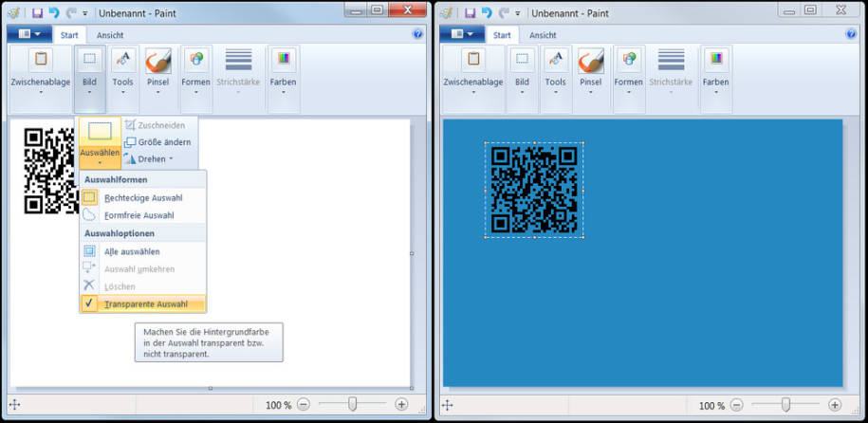The height and width of the screenshot is (423, 868).
Task: Click Auswählen selection rectangle icon
Action: tap(100, 131)
